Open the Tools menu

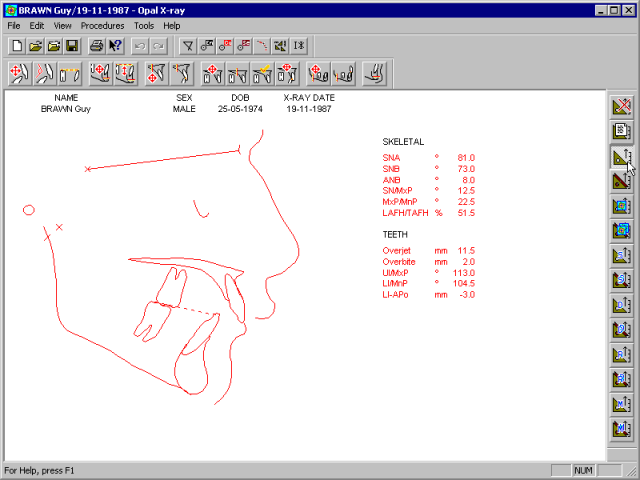coord(144,25)
